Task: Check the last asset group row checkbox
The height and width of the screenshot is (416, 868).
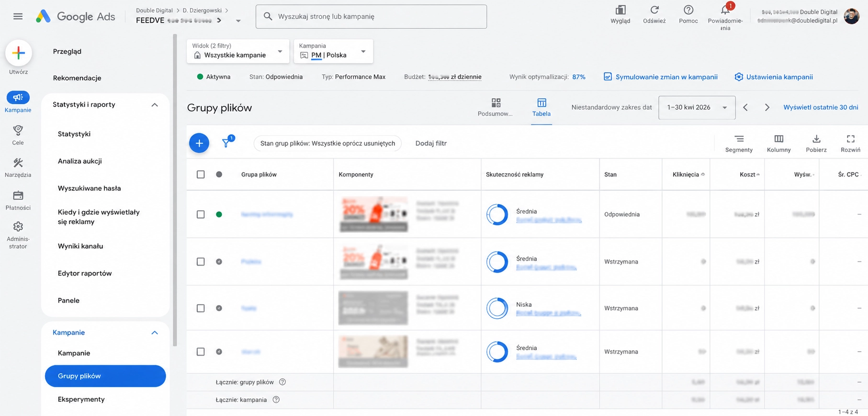Action: point(201,352)
